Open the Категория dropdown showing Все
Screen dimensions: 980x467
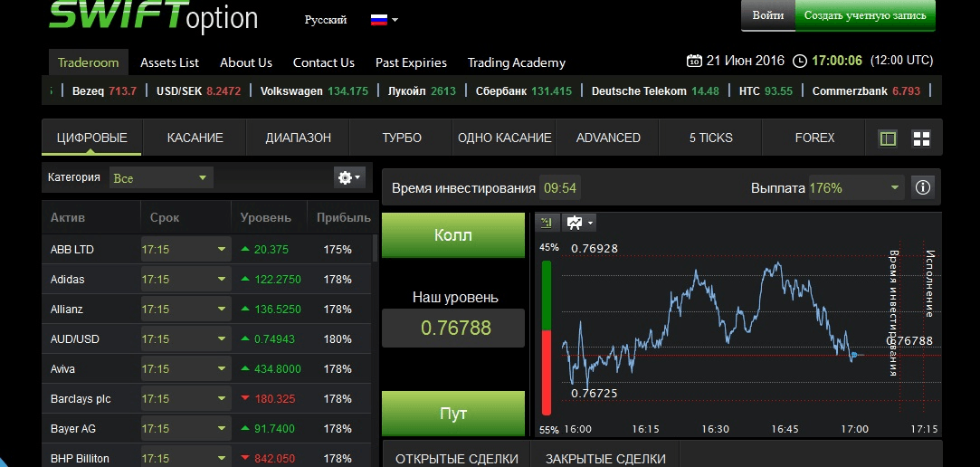tap(161, 178)
